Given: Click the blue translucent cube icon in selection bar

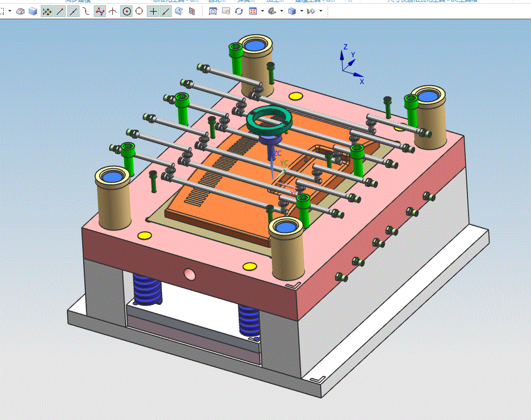Looking at the screenshot, I should [33, 12].
